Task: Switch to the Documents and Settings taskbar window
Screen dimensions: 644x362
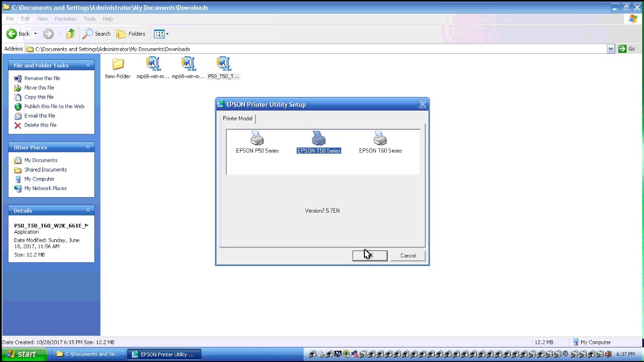Action: pyautogui.click(x=89, y=354)
